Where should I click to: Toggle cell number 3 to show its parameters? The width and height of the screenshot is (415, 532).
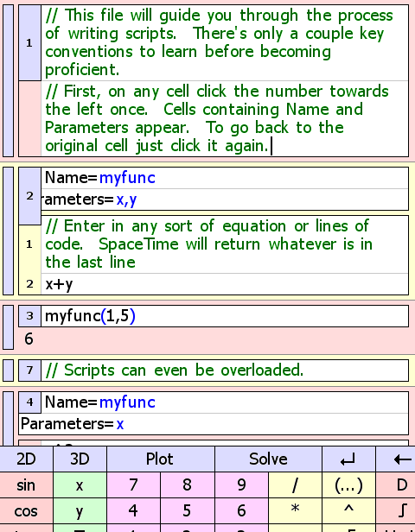click(x=30, y=316)
